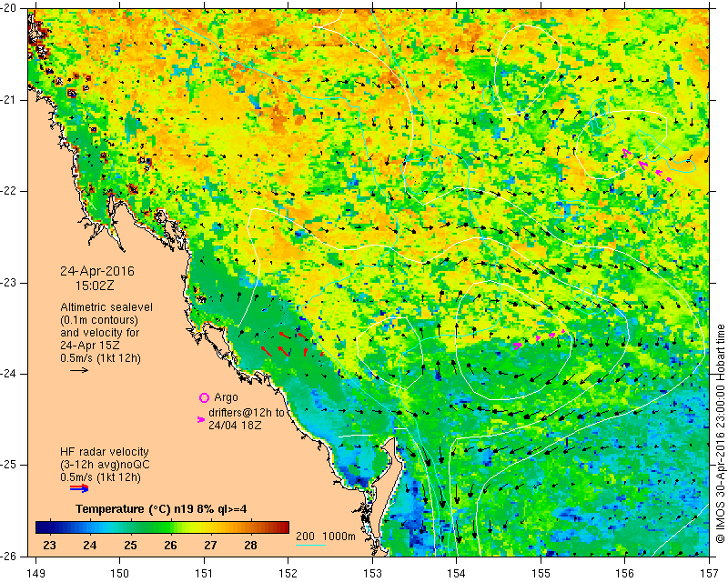Click the longitude axis label 149

point(36,574)
